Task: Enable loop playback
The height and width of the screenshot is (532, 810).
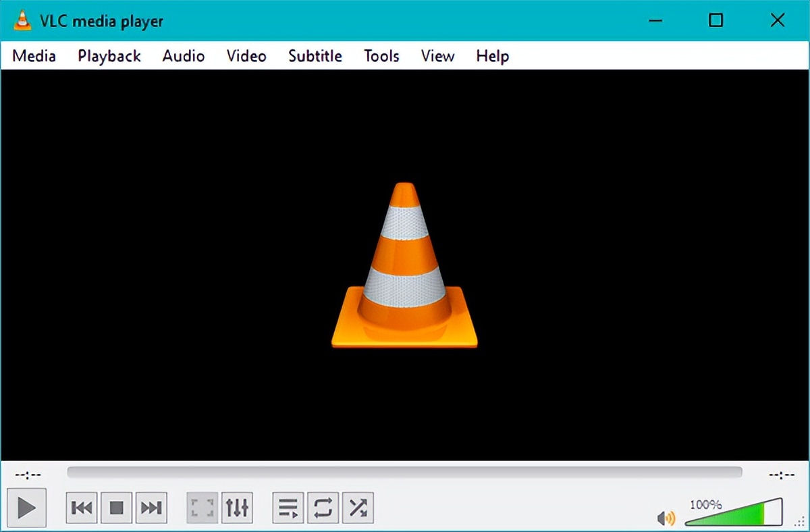Action: pyautogui.click(x=323, y=507)
